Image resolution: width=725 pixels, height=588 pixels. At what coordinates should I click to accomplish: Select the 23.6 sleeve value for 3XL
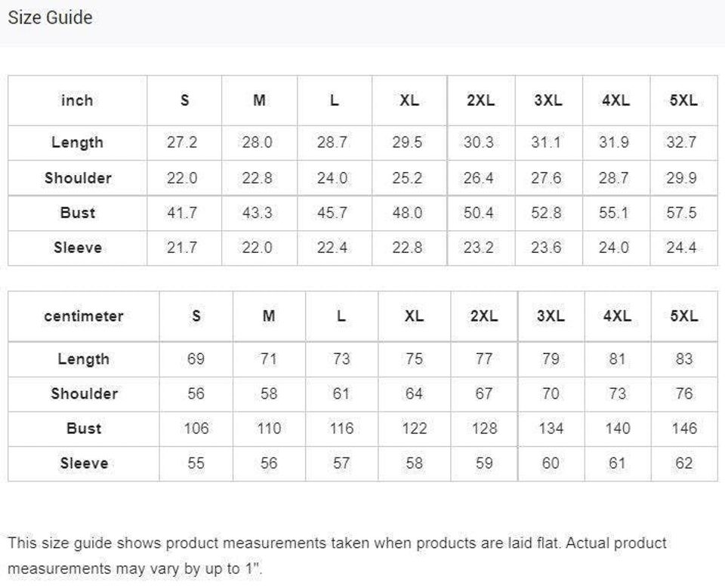tap(546, 248)
